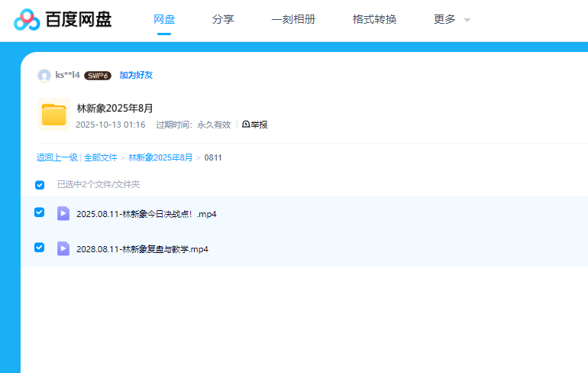Click 加为好友 to add friend

coord(136,76)
